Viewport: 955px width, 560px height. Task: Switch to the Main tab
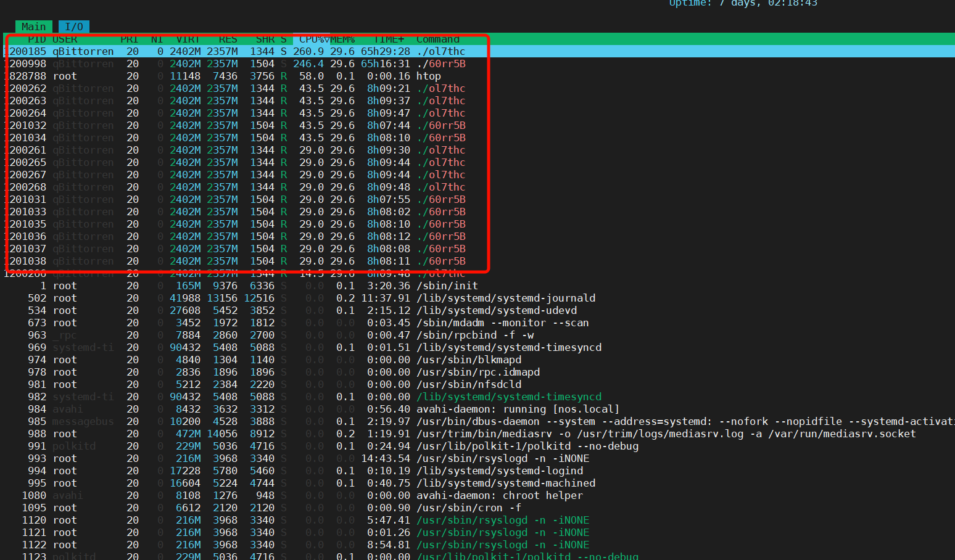[34, 27]
